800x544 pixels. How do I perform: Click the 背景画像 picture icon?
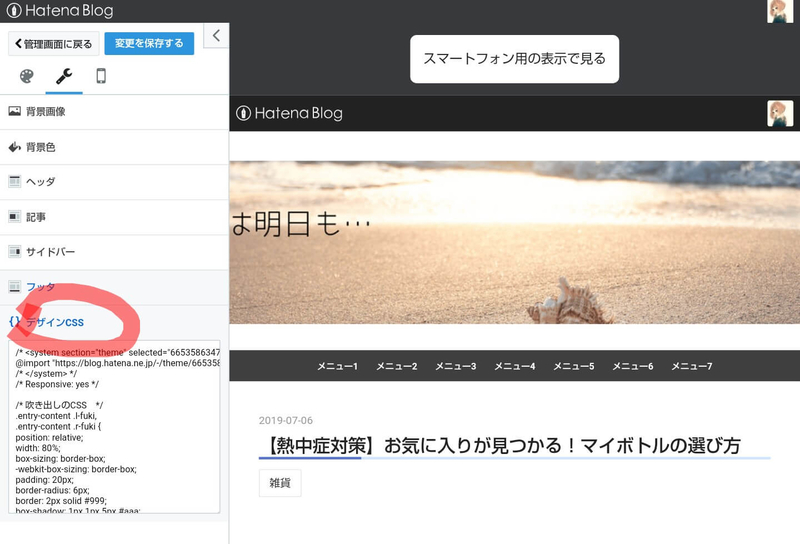[14, 111]
